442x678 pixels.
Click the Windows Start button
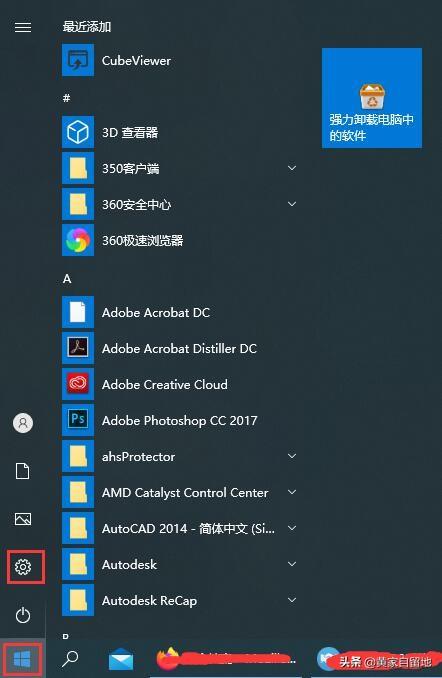pos(22,659)
